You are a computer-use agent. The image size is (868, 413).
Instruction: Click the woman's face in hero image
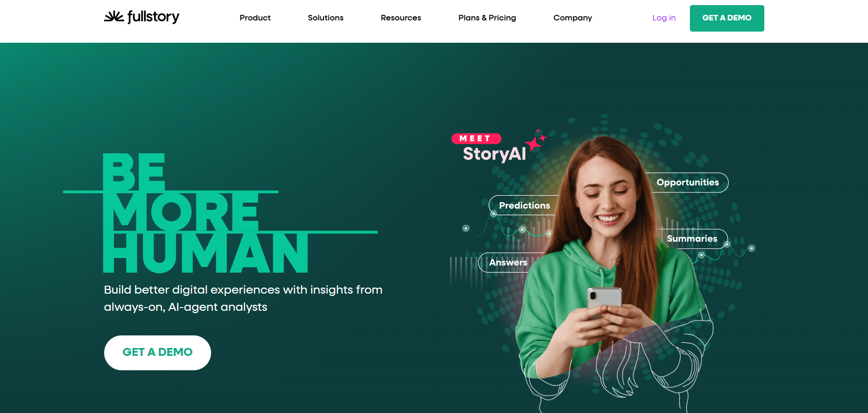[608, 200]
